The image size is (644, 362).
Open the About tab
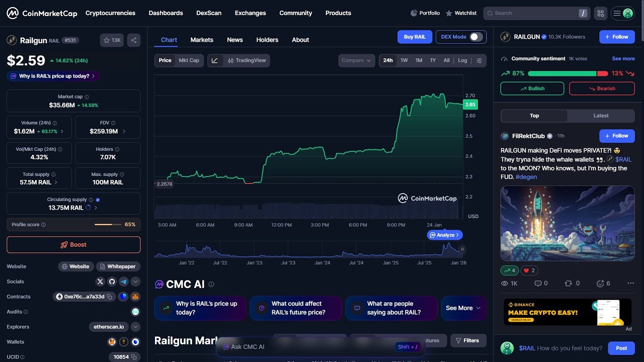click(x=300, y=40)
